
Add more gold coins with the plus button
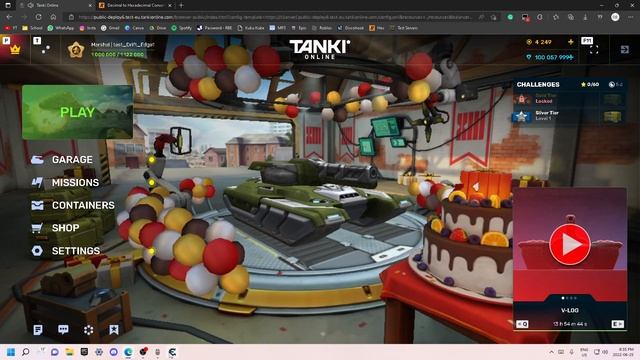coord(571,42)
